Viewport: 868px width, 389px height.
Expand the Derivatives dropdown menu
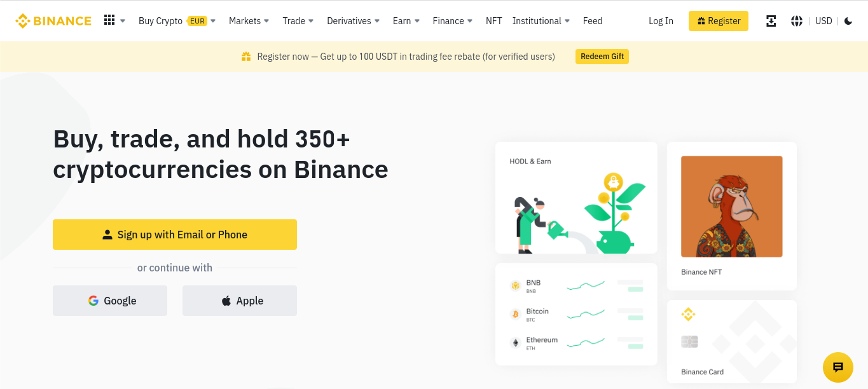pos(354,21)
